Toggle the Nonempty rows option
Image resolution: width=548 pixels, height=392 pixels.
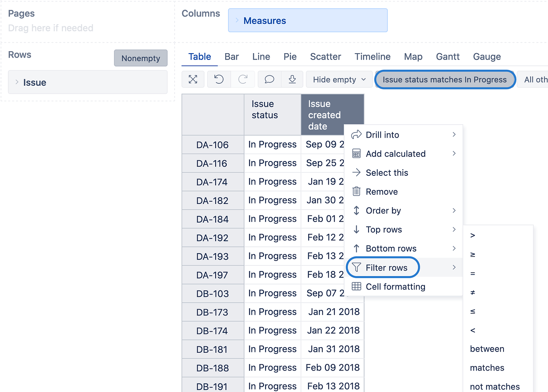141,58
